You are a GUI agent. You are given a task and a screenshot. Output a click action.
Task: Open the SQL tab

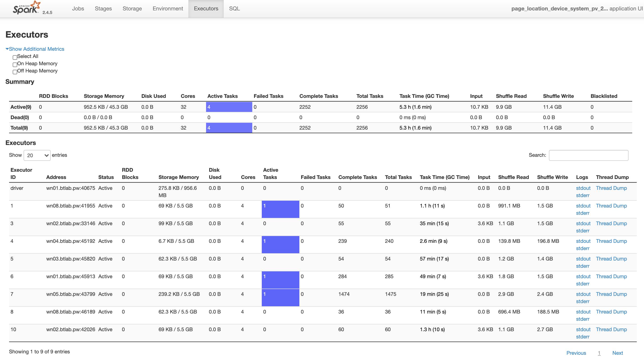point(234,9)
